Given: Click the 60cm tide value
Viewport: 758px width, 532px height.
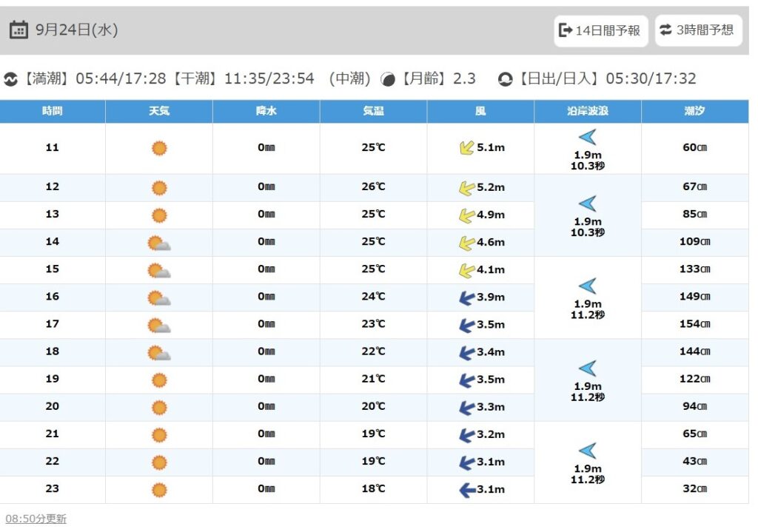Looking at the screenshot, I should [x=694, y=147].
